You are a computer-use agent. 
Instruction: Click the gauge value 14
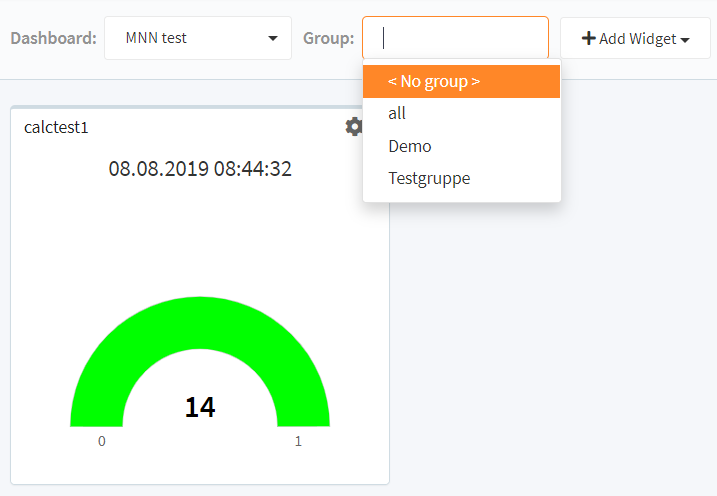tap(200, 407)
